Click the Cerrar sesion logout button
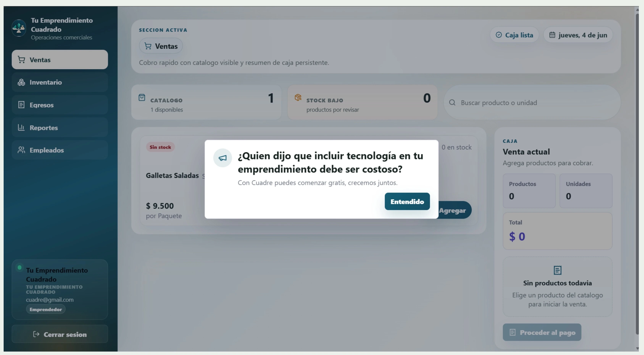The height and width of the screenshot is (355, 644). [x=60, y=334]
